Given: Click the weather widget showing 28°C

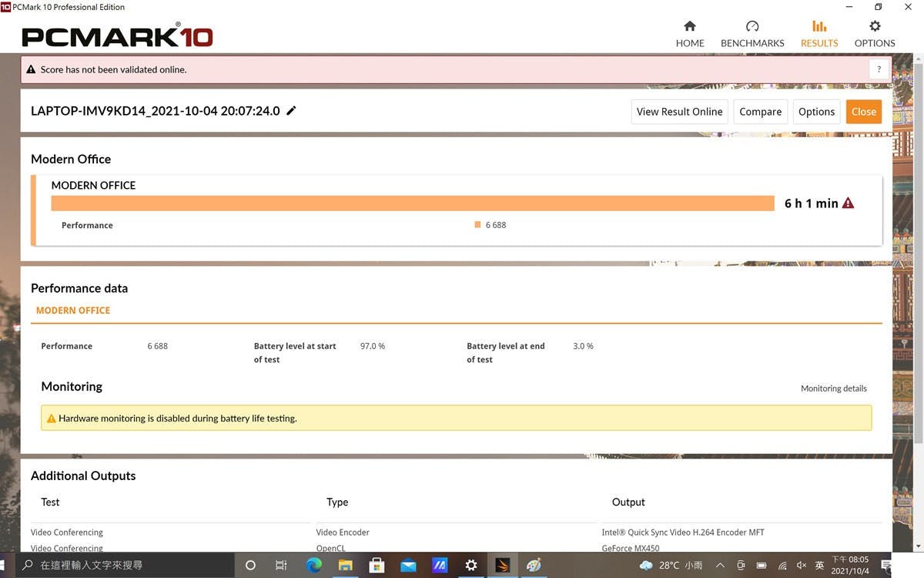Looking at the screenshot, I should tap(671, 565).
